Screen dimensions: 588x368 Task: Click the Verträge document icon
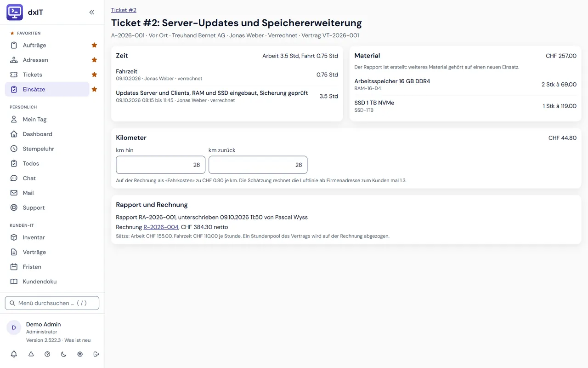(x=14, y=252)
